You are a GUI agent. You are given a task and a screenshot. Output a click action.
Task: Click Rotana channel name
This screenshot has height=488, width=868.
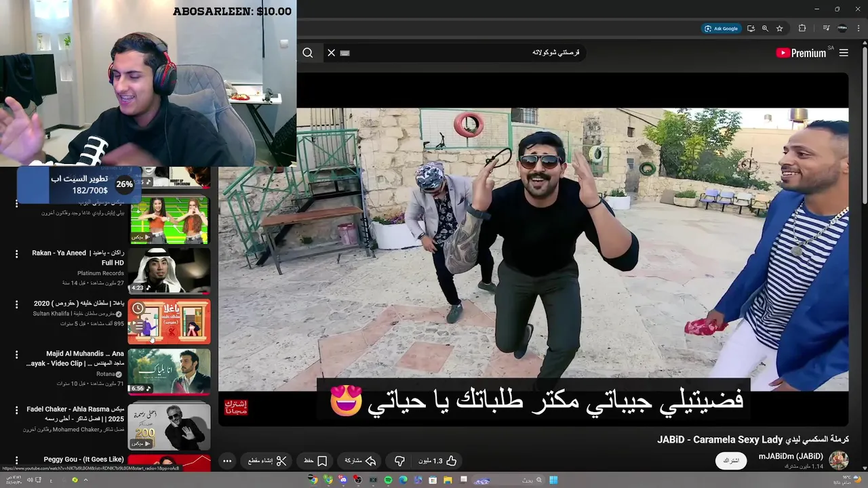point(106,374)
